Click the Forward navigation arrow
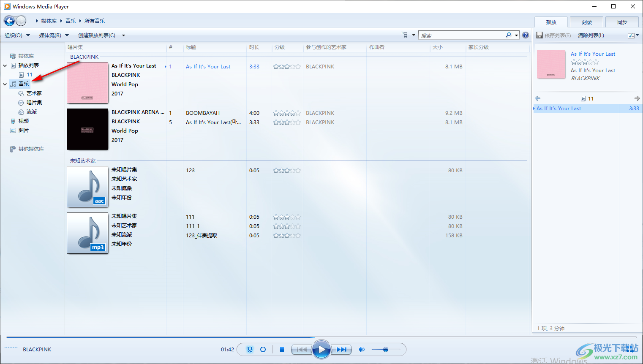The height and width of the screenshot is (364, 643). point(21,21)
